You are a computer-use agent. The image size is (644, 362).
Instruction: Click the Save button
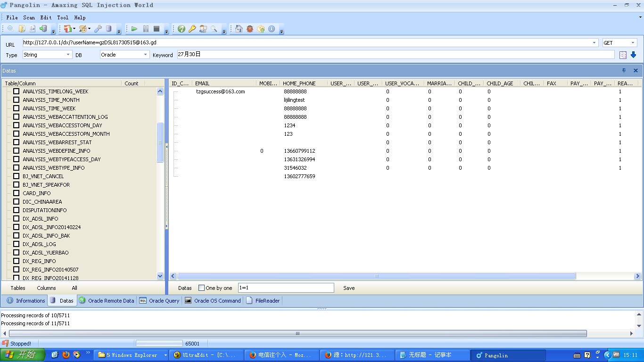coord(349,288)
